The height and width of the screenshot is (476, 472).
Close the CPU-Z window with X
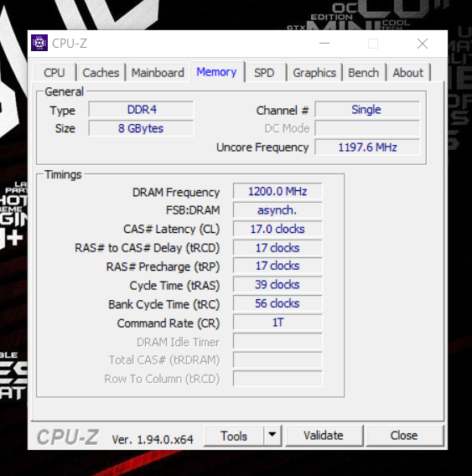423,44
